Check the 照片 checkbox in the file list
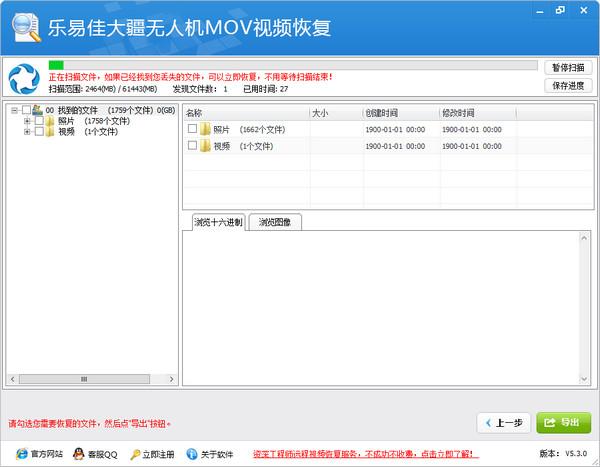 click(192, 129)
